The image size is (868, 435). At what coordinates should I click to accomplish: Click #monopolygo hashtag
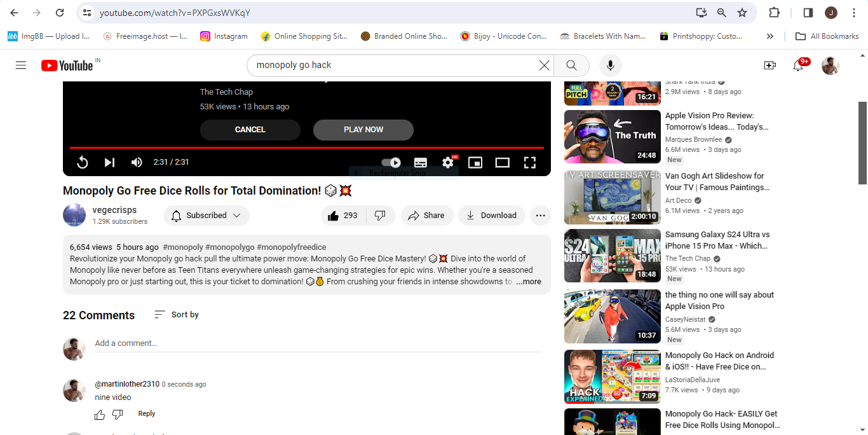coord(229,247)
